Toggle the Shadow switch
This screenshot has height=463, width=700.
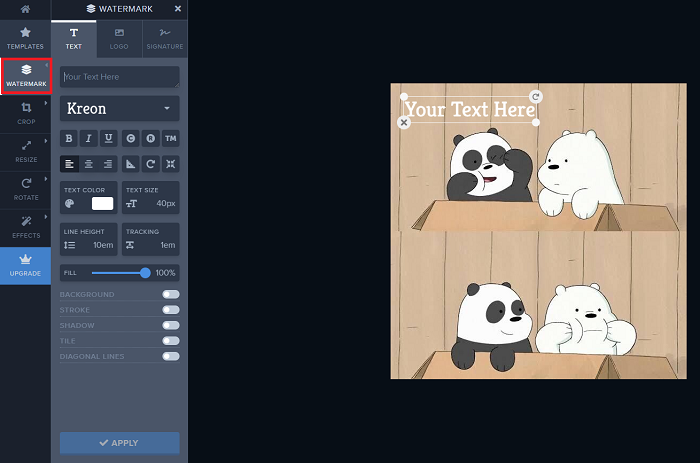tap(171, 325)
